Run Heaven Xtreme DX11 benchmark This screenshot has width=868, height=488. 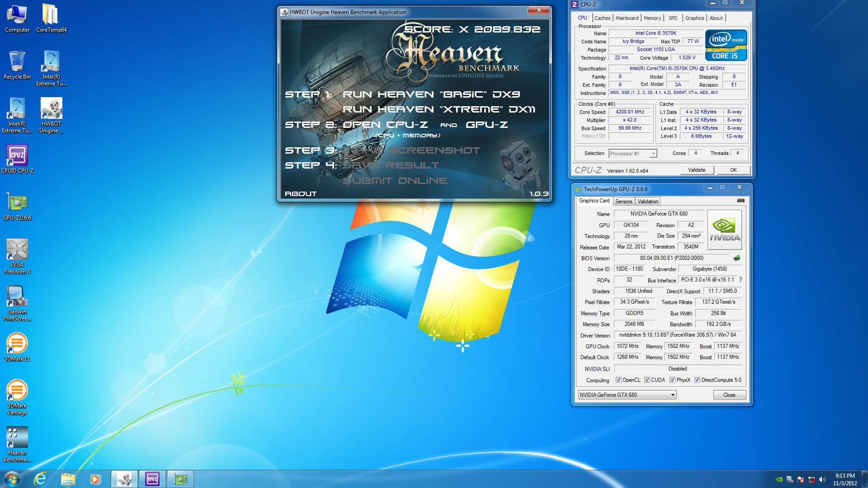439,109
